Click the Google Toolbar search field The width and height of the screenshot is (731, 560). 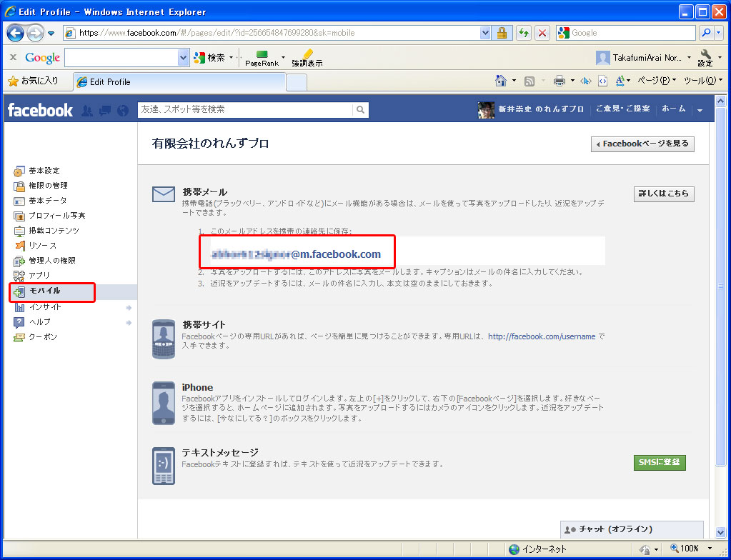point(121,57)
